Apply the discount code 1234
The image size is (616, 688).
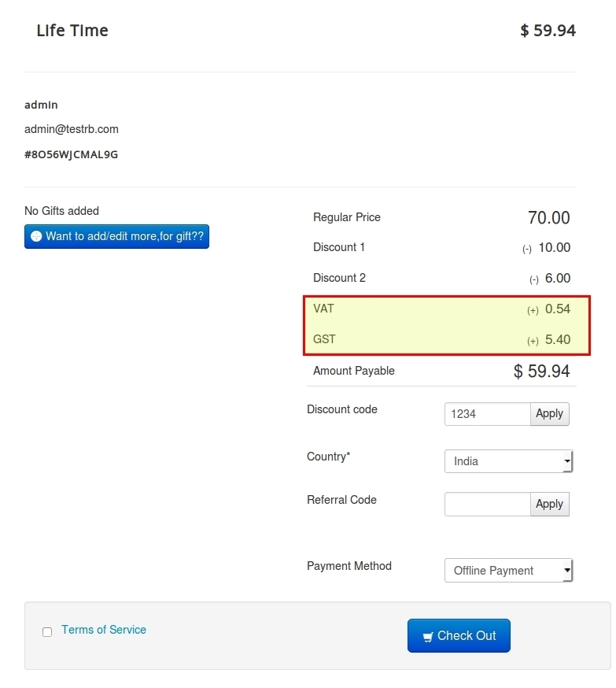coord(549,414)
